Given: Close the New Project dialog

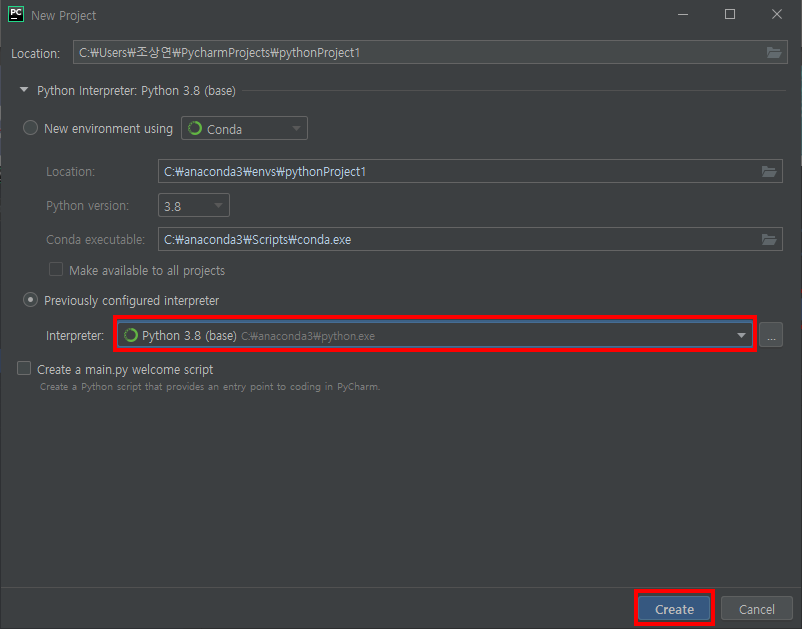Looking at the screenshot, I should pyautogui.click(x=776, y=14).
